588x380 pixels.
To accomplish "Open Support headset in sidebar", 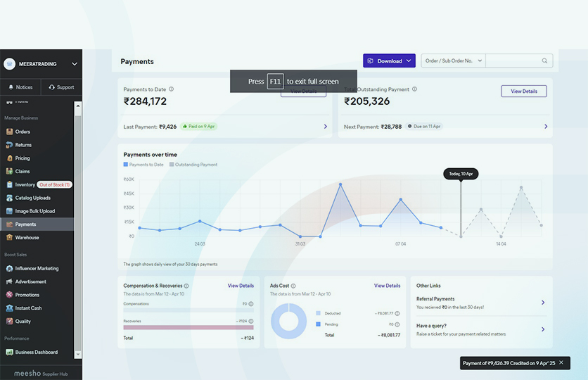I will coord(61,87).
